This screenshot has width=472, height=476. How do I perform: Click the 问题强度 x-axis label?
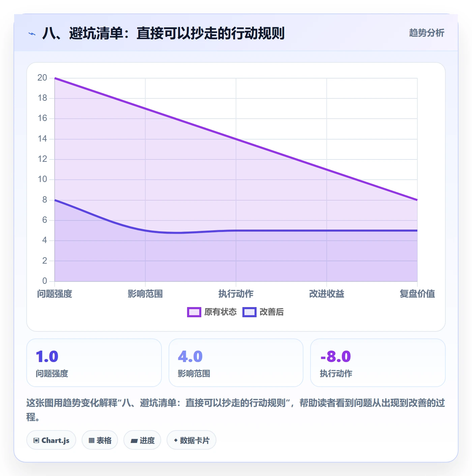click(55, 294)
